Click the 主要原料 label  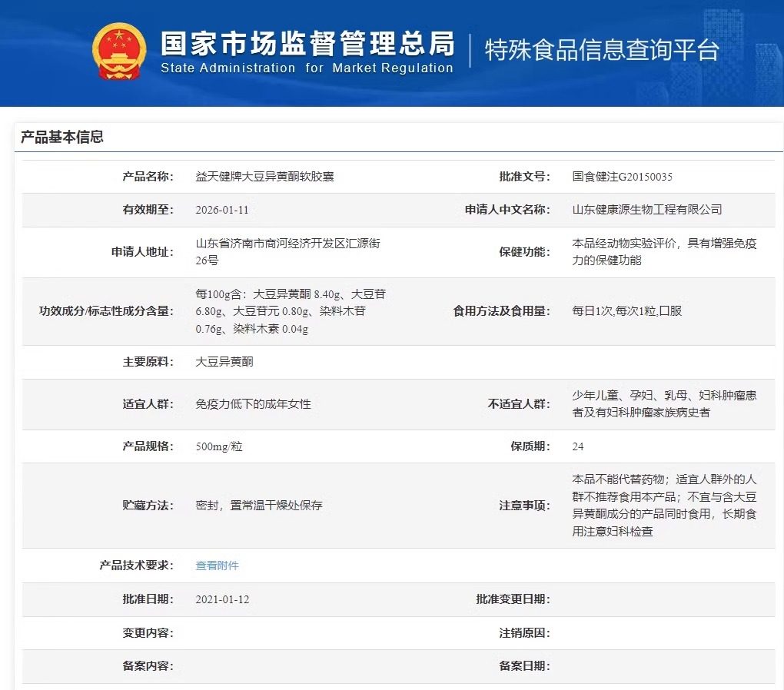pos(148,361)
